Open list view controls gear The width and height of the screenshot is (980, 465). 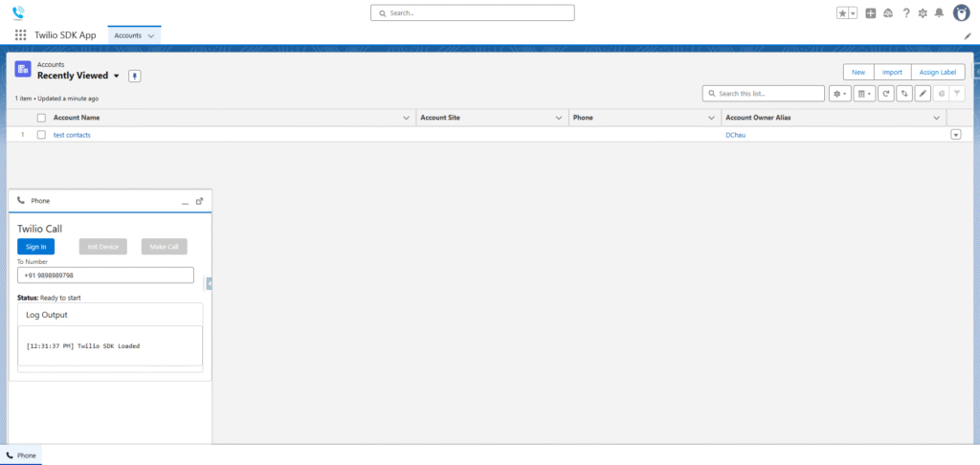point(840,94)
